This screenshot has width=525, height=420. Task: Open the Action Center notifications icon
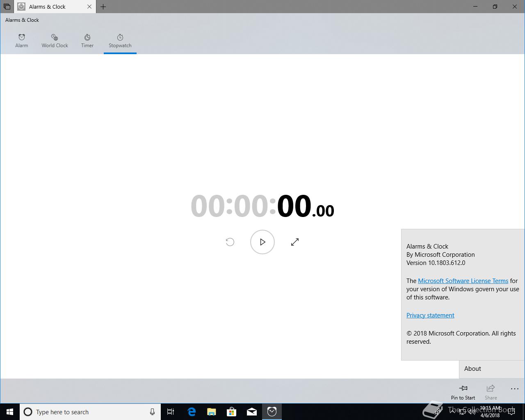point(511,412)
